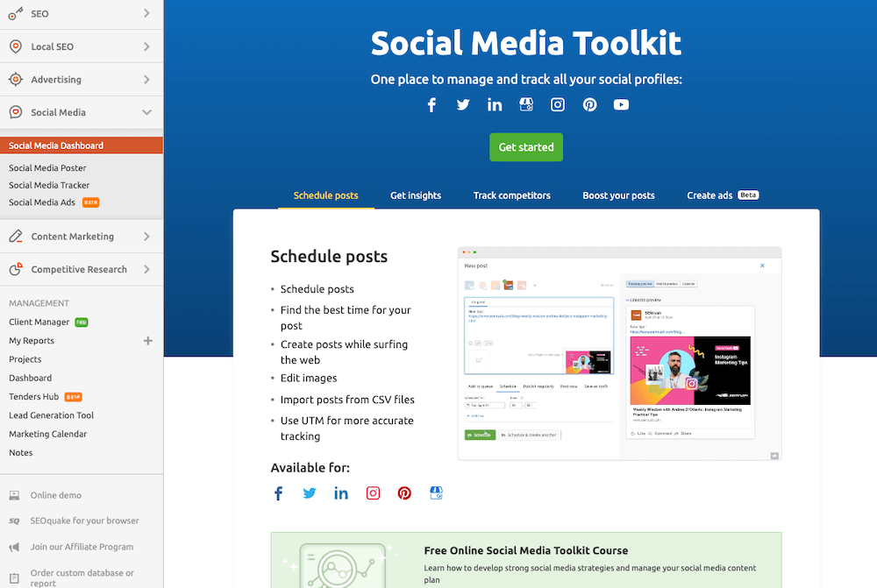Switch to the Schedule posts tab

(x=325, y=195)
